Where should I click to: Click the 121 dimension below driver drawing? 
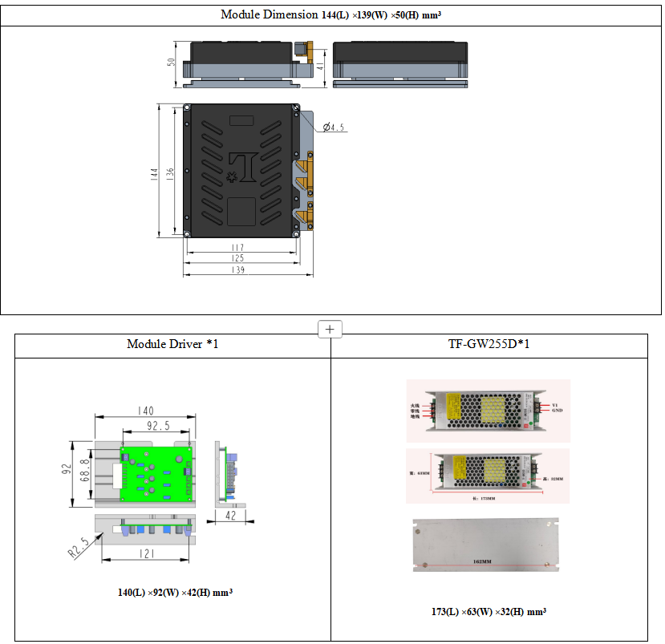tap(147, 553)
